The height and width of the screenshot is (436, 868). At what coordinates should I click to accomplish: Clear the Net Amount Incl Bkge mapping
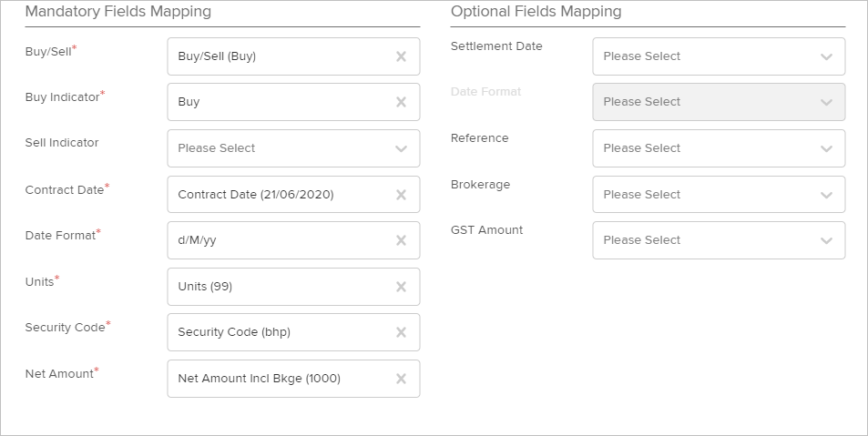pos(402,379)
